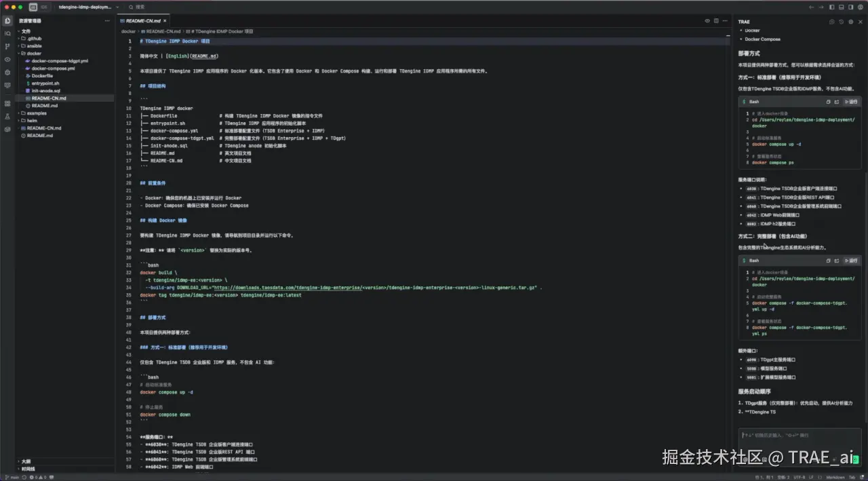Follow the README.md link on line 3
This screenshot has width=868, height=481.
pos(203,56)
